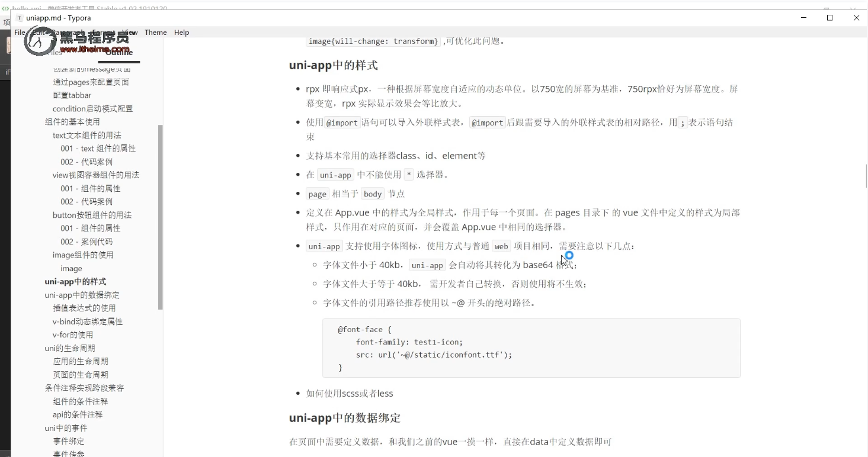Open 事件绑定 outline entry

pyautogui.click(x=69, y=442)
